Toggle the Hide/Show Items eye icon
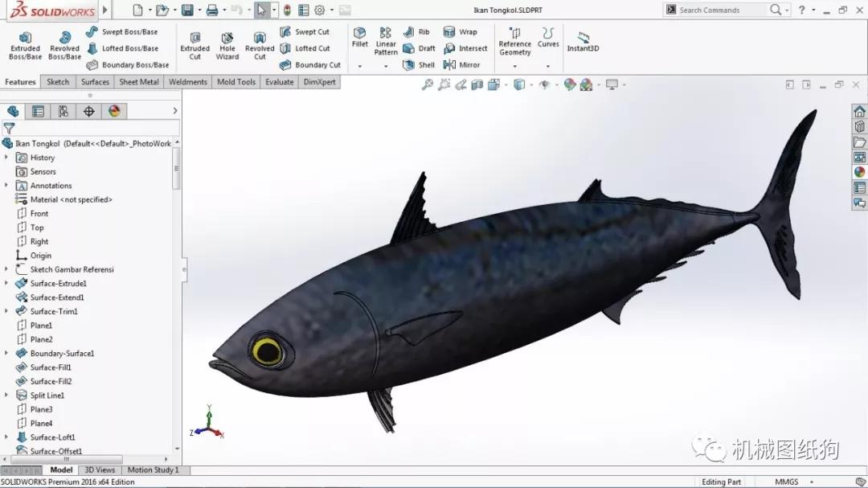Screen dimensions: 868x488 click(544, 84)
